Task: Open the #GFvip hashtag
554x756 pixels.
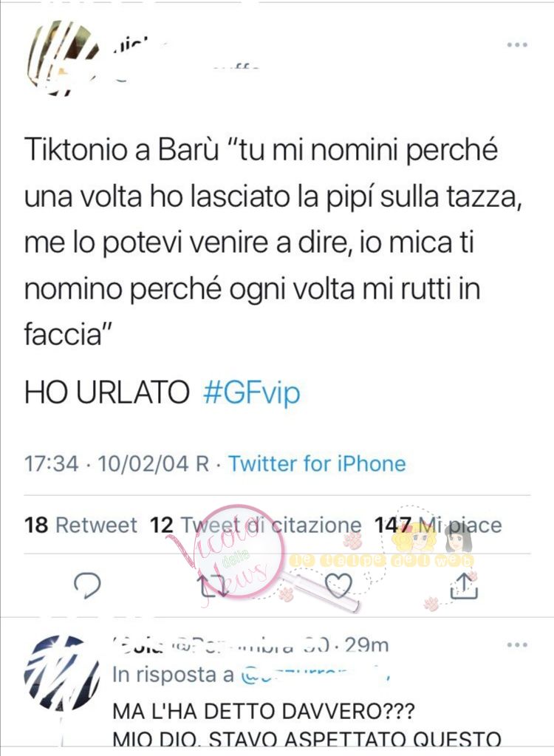Action: click(251, 392)
